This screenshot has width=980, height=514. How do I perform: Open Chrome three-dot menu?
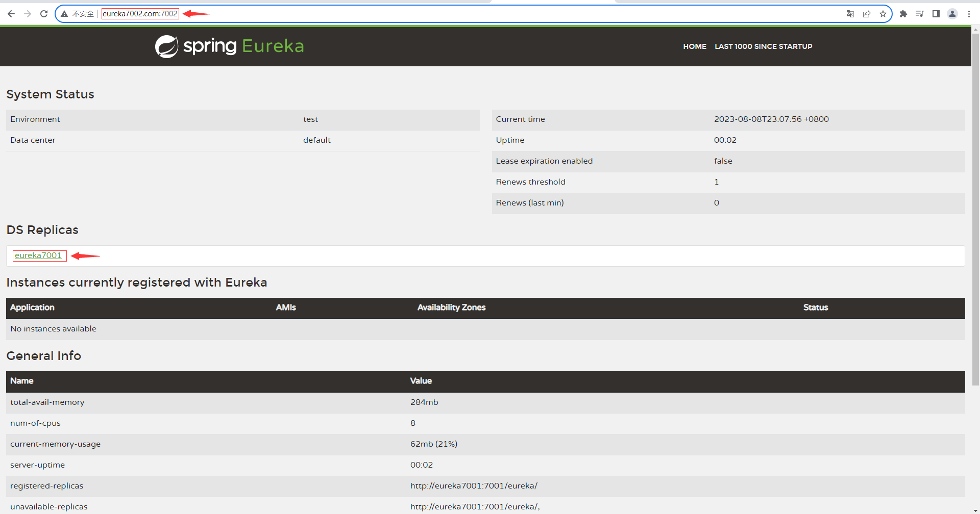pyautogui.click(x=969, y=14)
